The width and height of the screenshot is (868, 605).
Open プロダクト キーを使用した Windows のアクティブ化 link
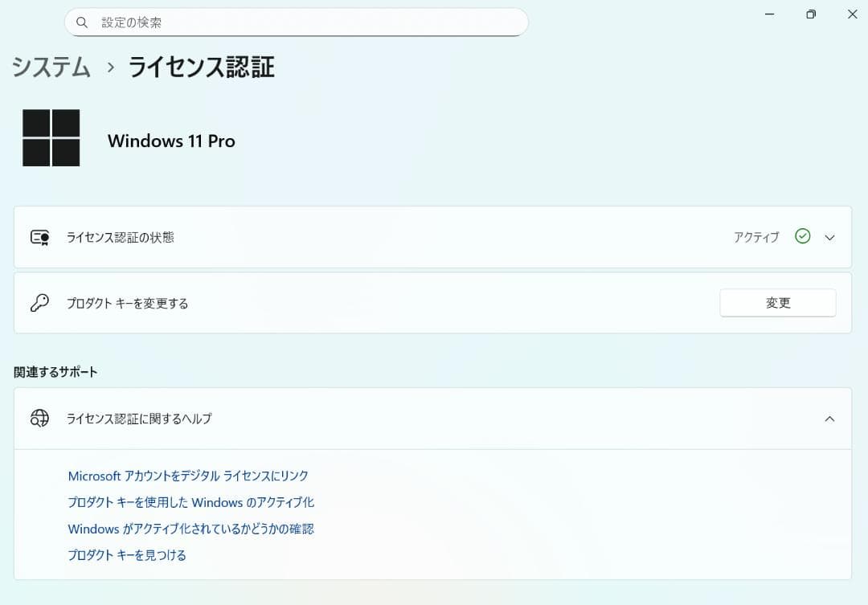[x=190, y=502]
